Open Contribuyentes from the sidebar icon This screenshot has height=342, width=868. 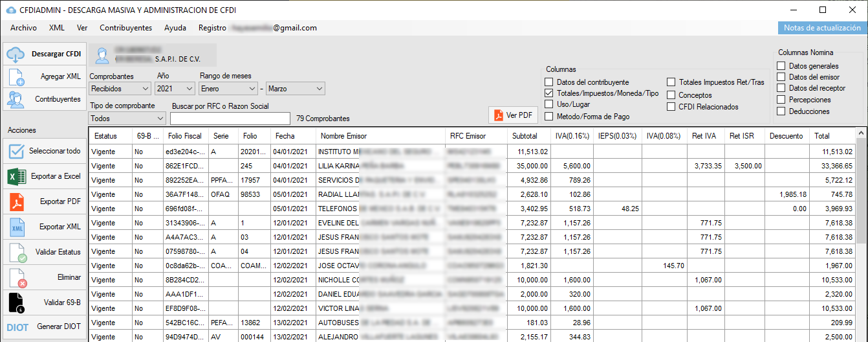pyautogui.click(x=16, y=99)
